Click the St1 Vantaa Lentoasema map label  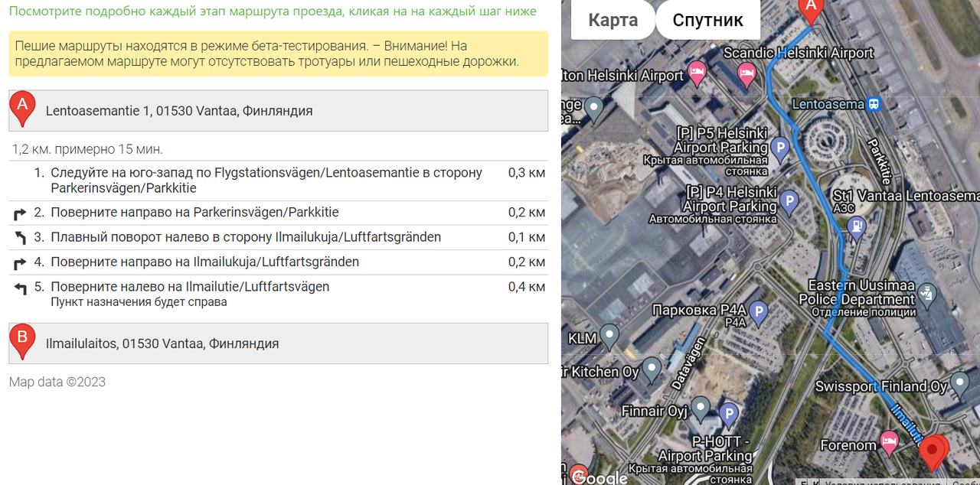pos(906,196)
